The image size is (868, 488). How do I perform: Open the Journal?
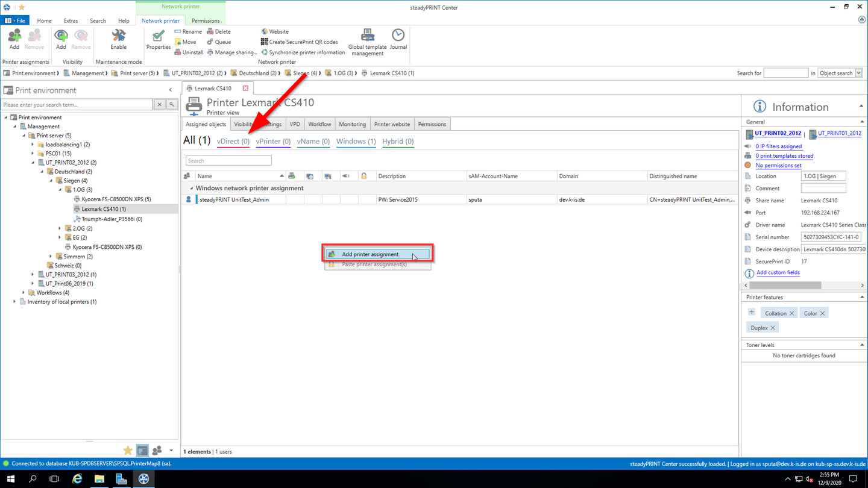tap(398, 39)
